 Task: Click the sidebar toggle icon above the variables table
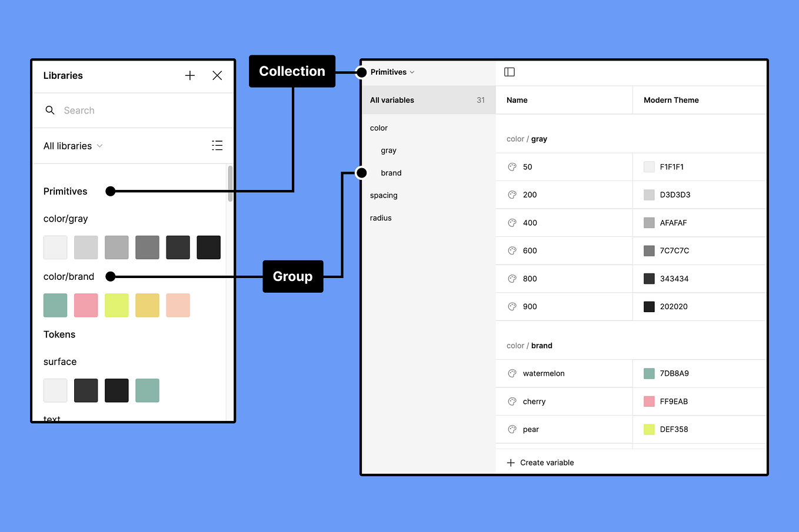click(509, 72)
